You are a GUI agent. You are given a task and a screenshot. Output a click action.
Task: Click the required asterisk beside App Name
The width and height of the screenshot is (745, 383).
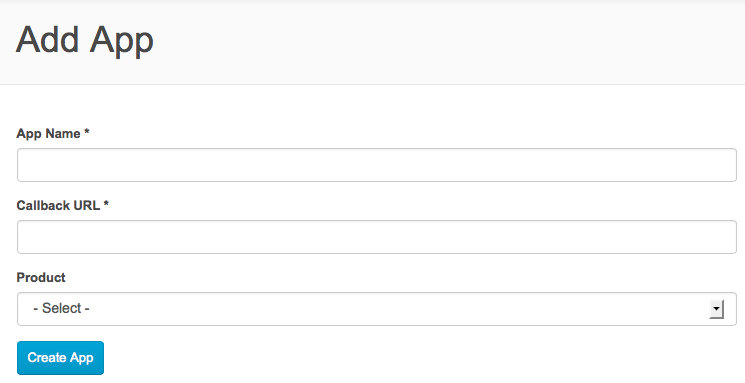tap(87, 132)
